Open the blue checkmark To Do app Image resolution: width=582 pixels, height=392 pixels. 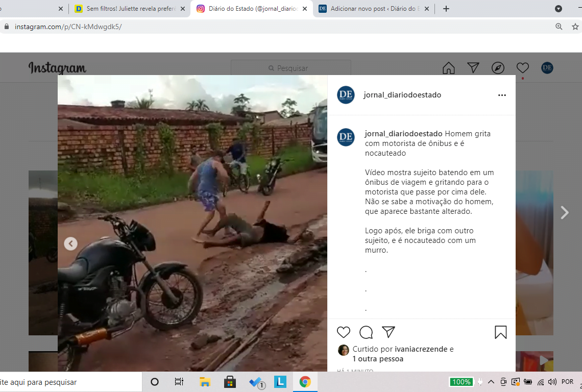[x=256, y=382]
